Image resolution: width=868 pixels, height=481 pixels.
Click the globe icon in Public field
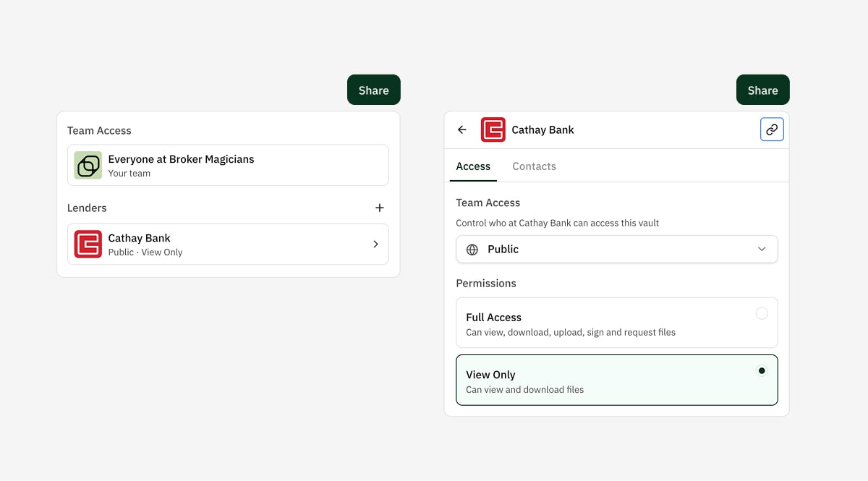472,250
